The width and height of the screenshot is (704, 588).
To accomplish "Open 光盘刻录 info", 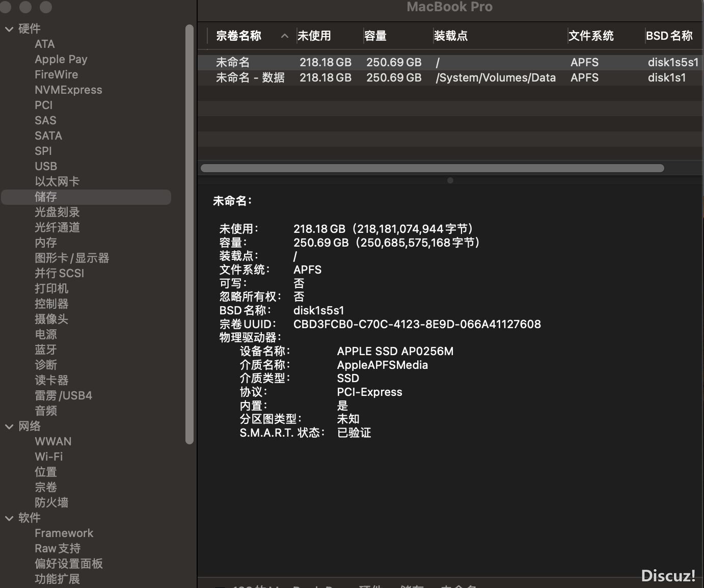I will (57, 212).
